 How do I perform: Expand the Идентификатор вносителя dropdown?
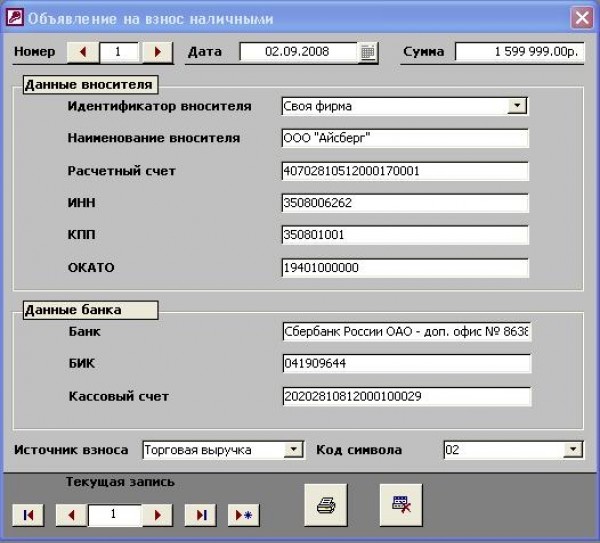point(517,105)
